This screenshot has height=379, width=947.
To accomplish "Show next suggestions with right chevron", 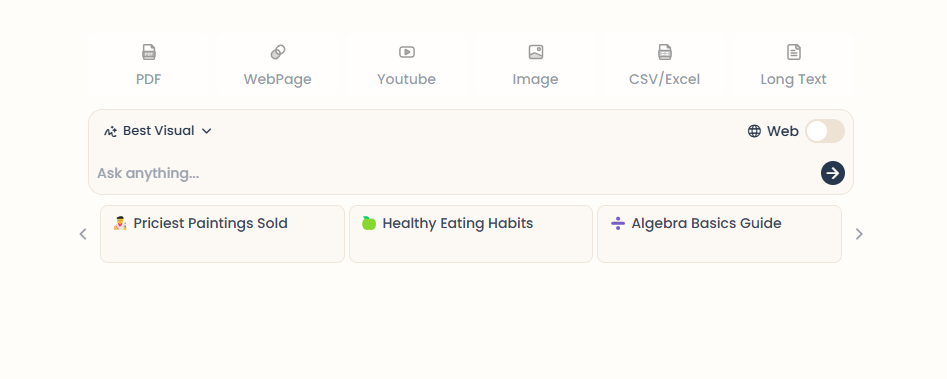I will (x=859, y=234).
